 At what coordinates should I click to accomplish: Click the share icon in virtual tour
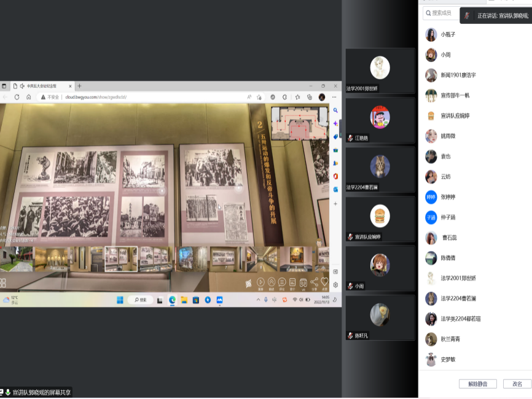tap(314, 282)
